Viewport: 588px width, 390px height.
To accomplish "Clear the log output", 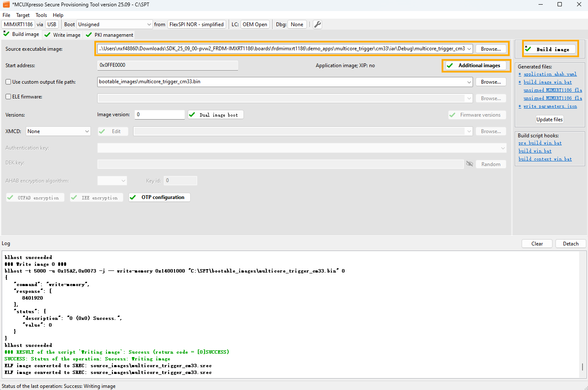I will click(537, 244).
